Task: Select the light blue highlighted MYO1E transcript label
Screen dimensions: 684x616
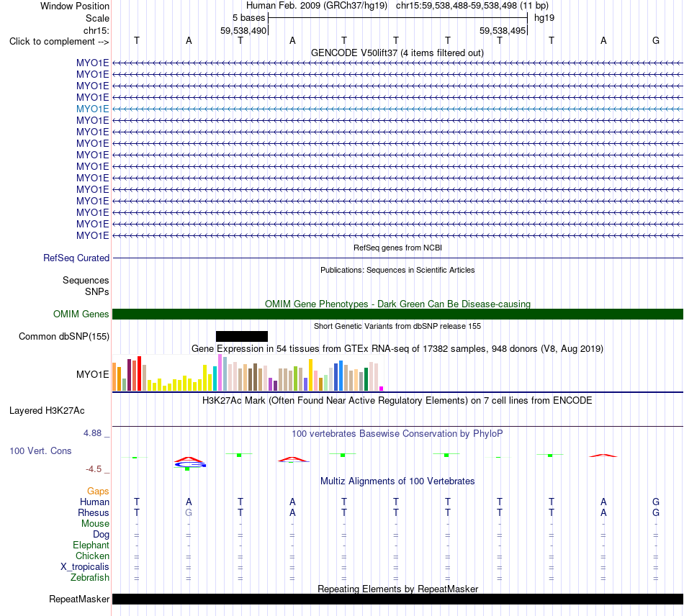Action: (92, 109)
